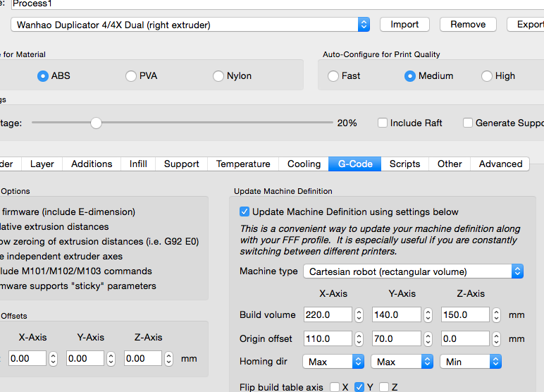Screen dimensions: 544x392
Task: Switch to the Additions tab
Action: click(92, 164)
